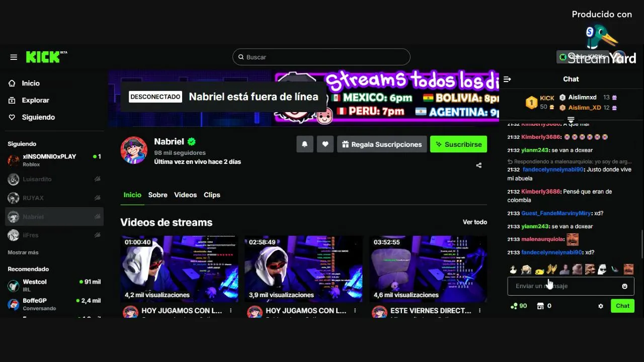Open the 01:00:40 stream video thumbnail
Viewport: 644px width, 362px height.
(179, 269)
